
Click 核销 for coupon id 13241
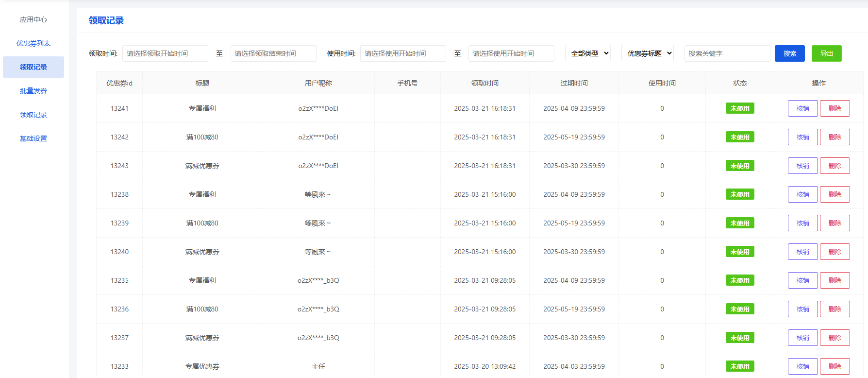point(802,108)
